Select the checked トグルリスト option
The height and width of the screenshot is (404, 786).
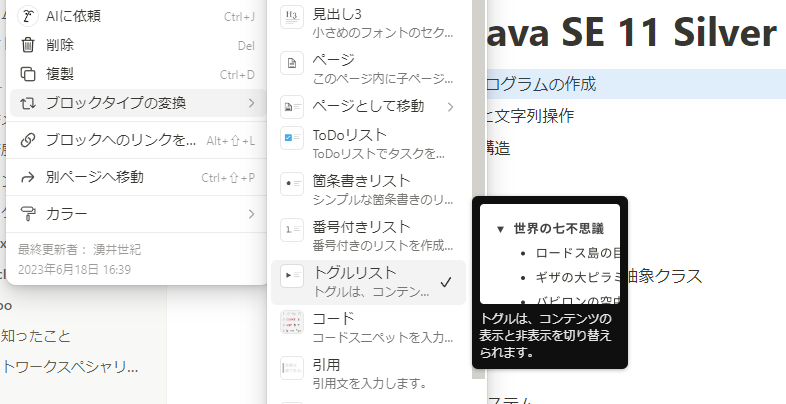pyautogui.click(x=368, y=282)
